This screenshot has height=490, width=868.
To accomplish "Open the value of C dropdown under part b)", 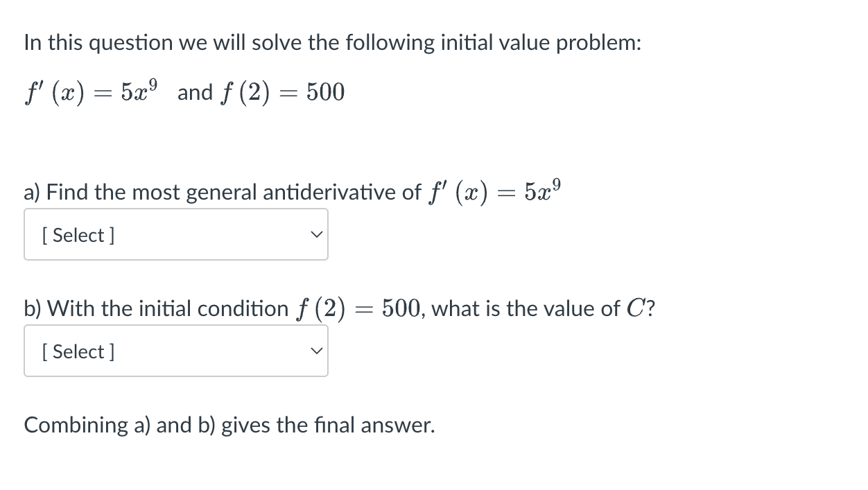I will 176,351.
